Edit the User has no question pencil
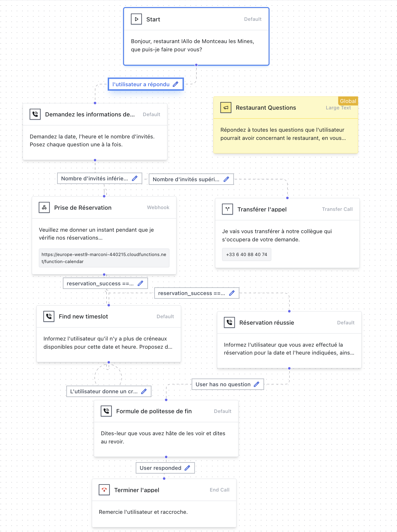Viewport: 397px width, 532px height. 256,384
